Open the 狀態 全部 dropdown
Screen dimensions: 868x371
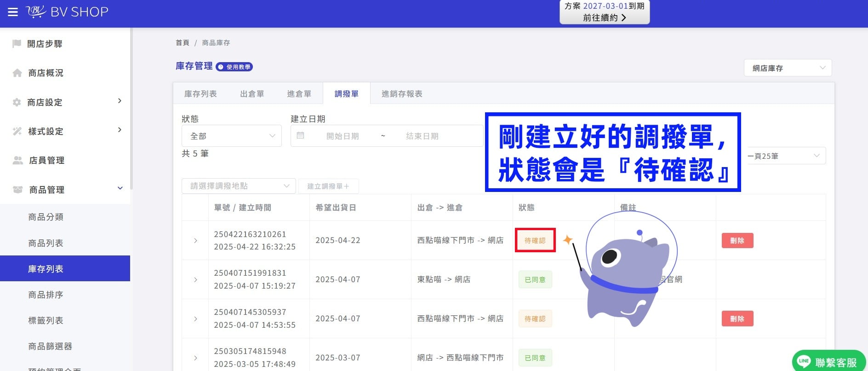pos(232,136)
